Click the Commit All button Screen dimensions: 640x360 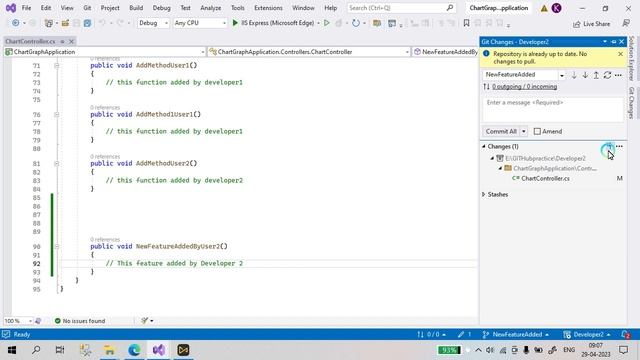click(501, 131)
